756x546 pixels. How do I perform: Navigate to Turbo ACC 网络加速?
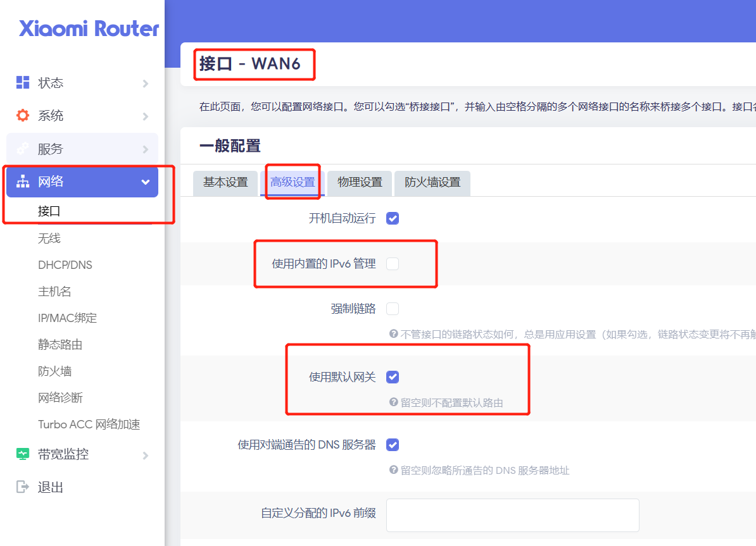pyautogui.click(x=88, y=424)
